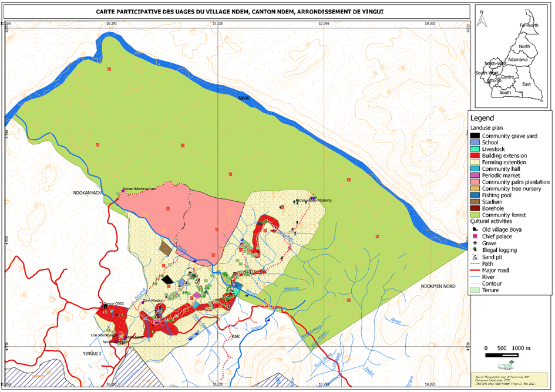Click the Illegal logging legend symbol
The image size is (555, 392).
coord(475,250)
